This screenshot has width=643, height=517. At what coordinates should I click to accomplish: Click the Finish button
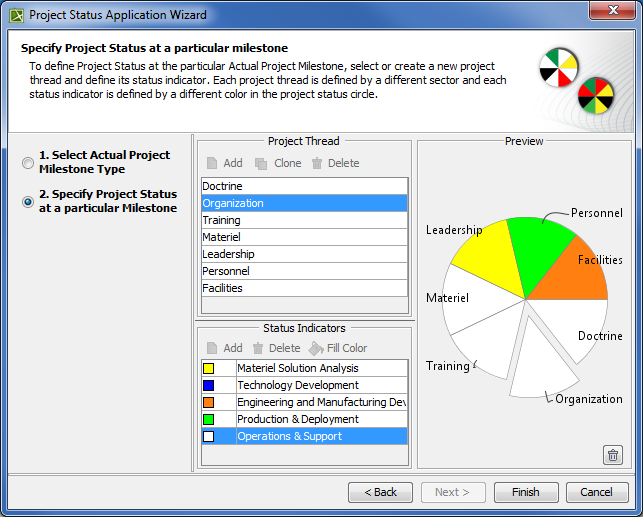point(526,492)
